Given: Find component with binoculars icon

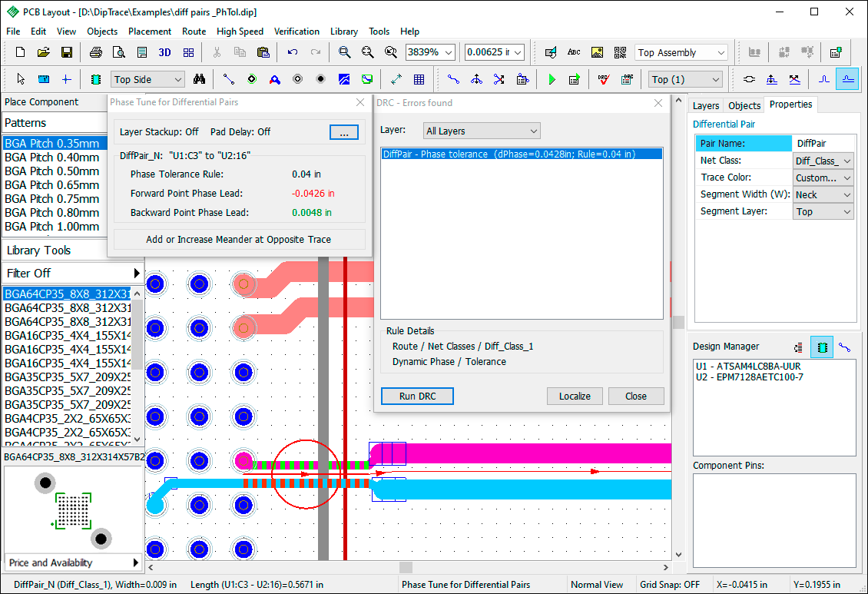Looking at the screenshot, I should [x=199, y=79].
